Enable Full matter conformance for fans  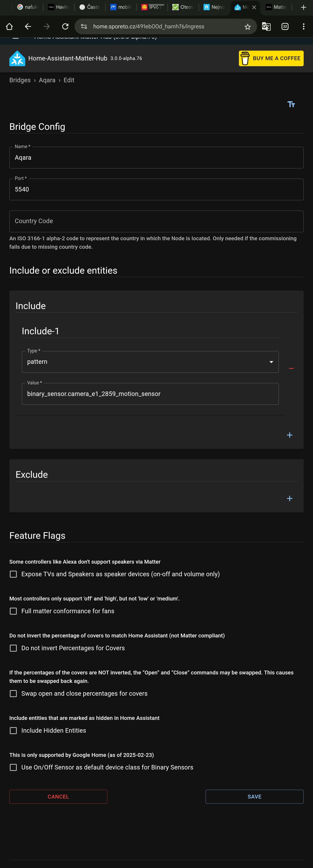tap(13, 611)
